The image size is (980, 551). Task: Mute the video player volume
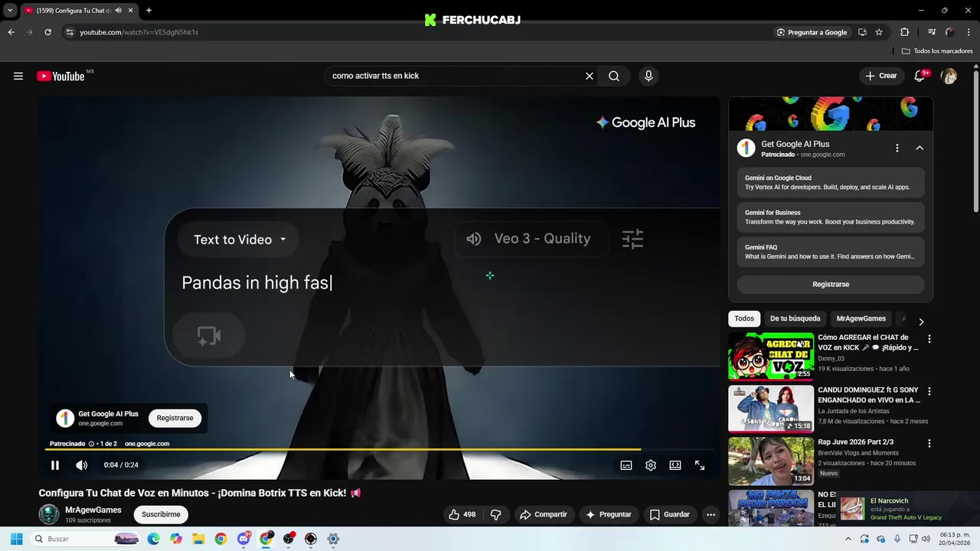click(x=82, y=465)
